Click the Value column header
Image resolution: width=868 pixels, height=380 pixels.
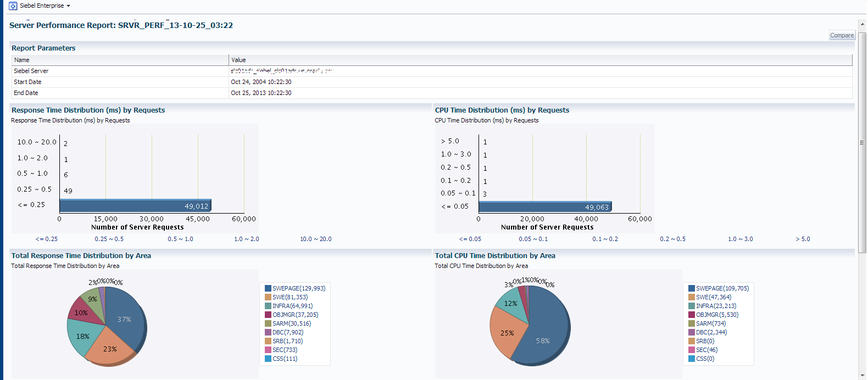(541, 60)
